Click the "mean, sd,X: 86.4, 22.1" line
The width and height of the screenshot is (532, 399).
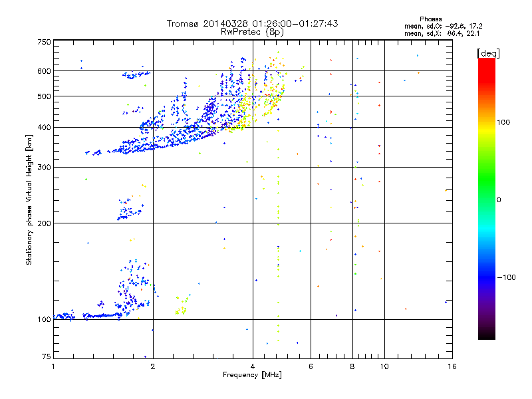(x=442, y=34)
